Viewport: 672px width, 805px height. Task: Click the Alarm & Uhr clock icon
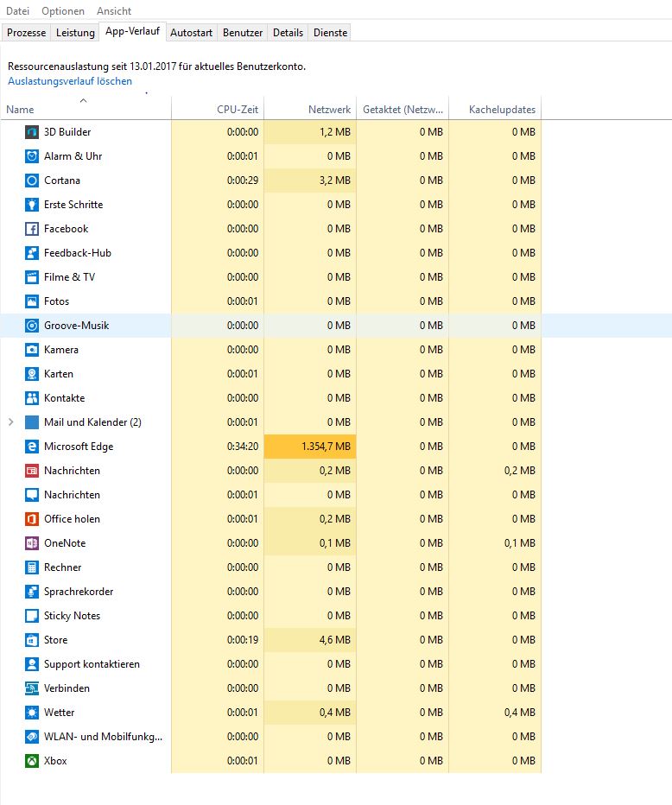(x=32, y=156)
